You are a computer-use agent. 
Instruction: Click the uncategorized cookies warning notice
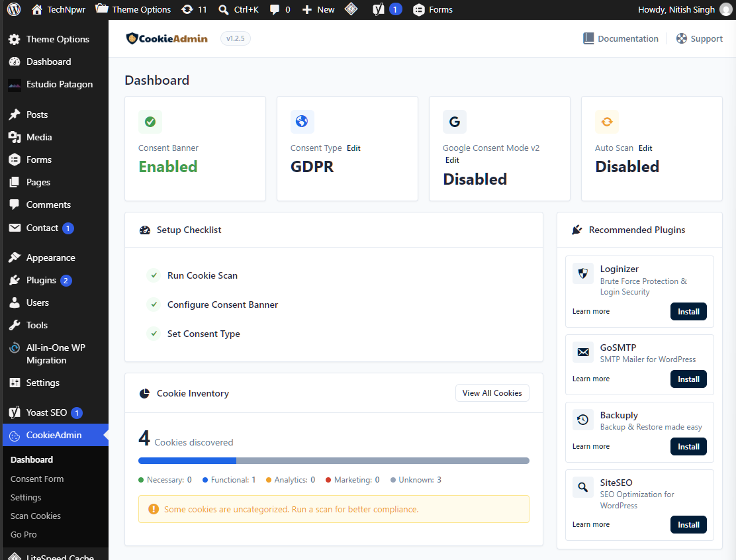tap(334, 509)
